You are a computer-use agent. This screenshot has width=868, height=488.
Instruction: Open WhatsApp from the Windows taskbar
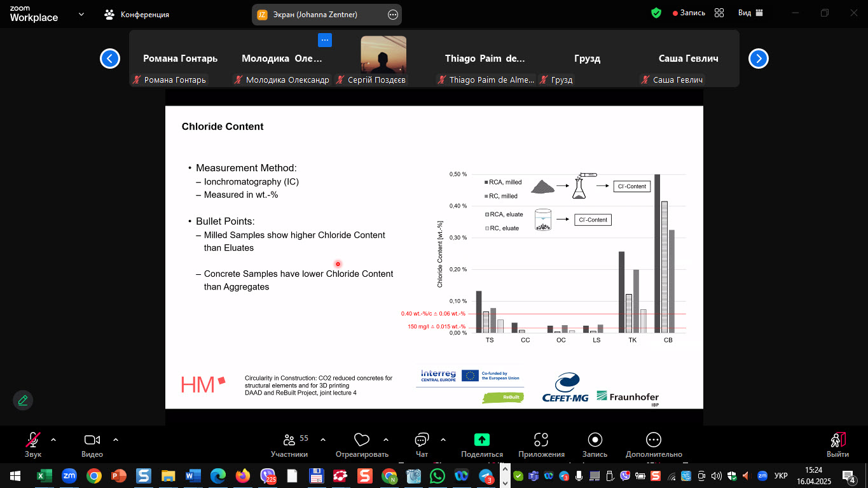[x=437, y=475]
